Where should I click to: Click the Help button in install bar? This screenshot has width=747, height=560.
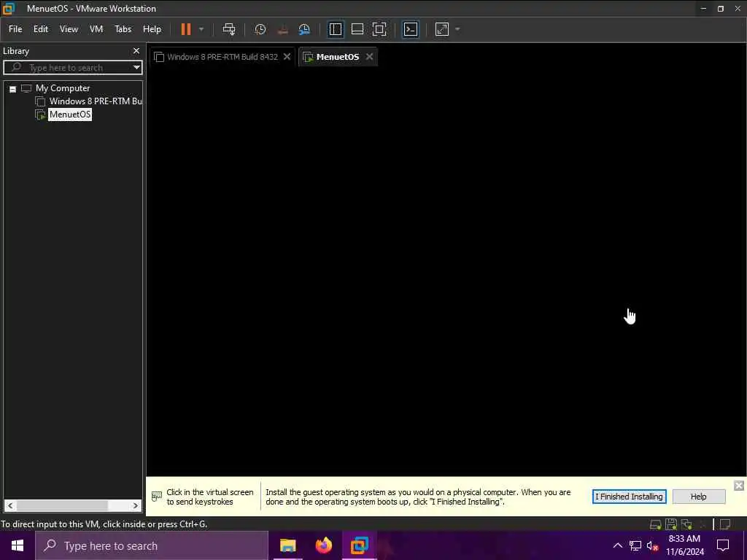coord(698,496)
